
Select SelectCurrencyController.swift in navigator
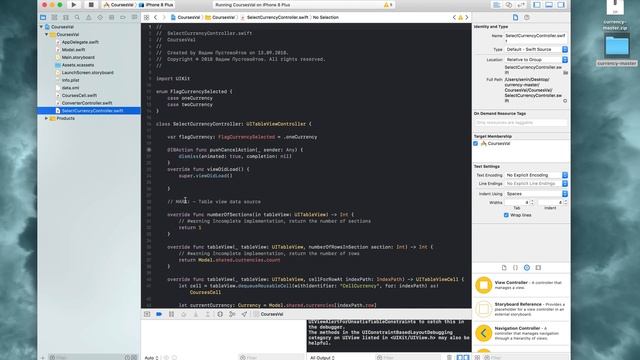point(89,111)
